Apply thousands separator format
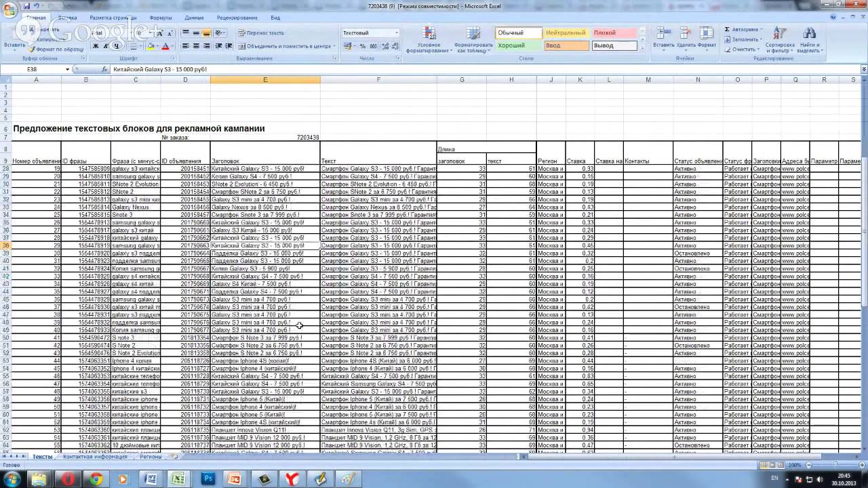 [373, 46]
